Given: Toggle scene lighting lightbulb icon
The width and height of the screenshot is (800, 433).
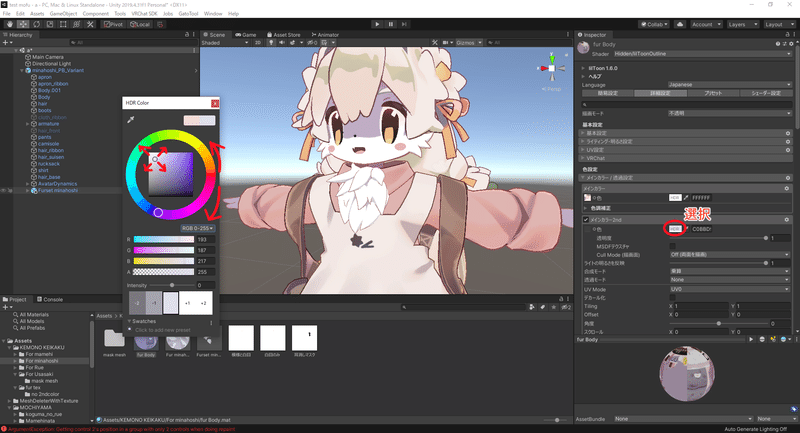Looking at the screenshot, I should point(271,43).
